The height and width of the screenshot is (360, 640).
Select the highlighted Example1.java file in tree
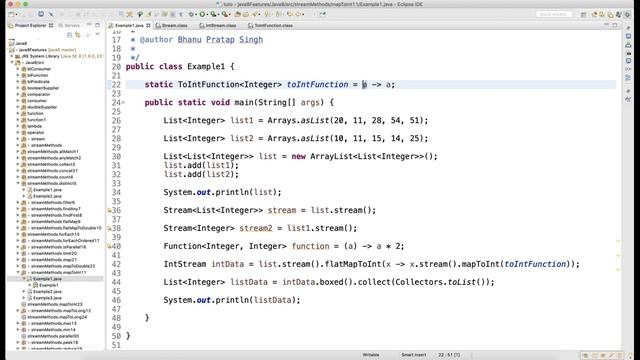(47, 279)
